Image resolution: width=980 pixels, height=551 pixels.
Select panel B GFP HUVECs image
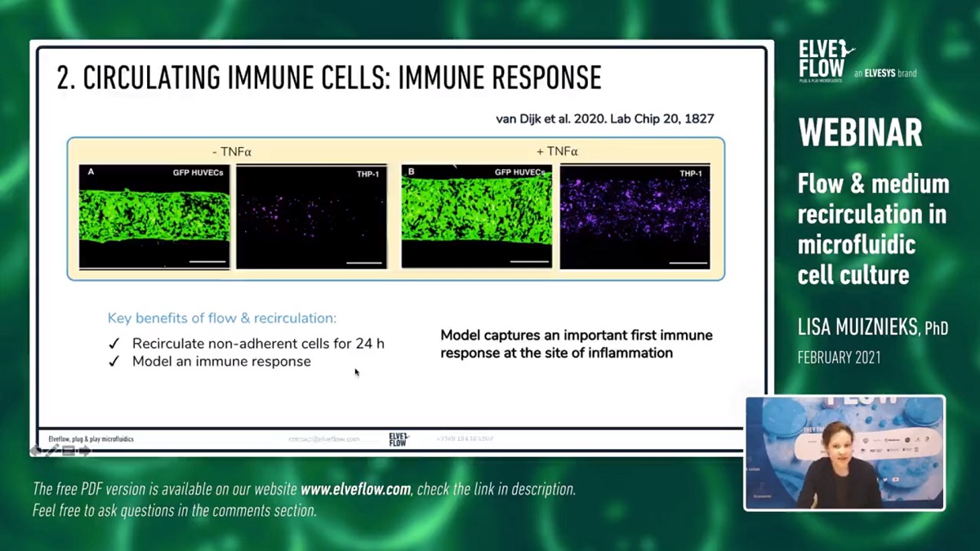[476, 216]
